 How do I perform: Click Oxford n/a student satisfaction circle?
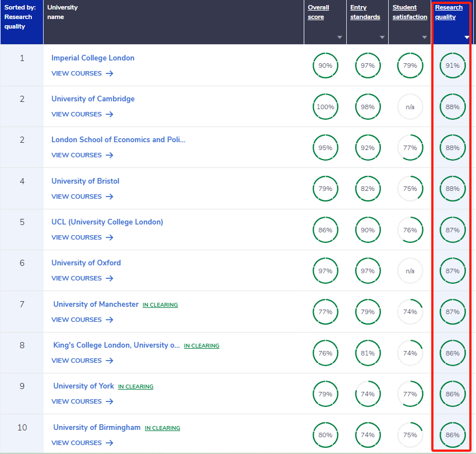410,271
